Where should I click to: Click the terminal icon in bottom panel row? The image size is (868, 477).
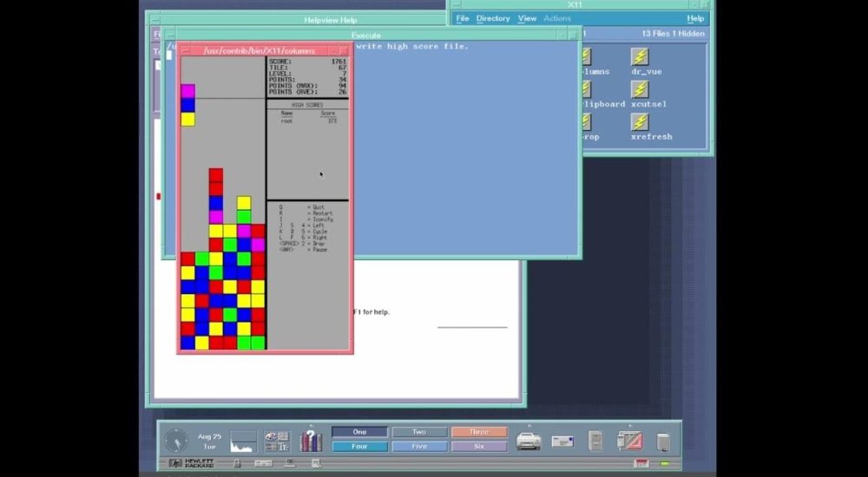(290, 463)
